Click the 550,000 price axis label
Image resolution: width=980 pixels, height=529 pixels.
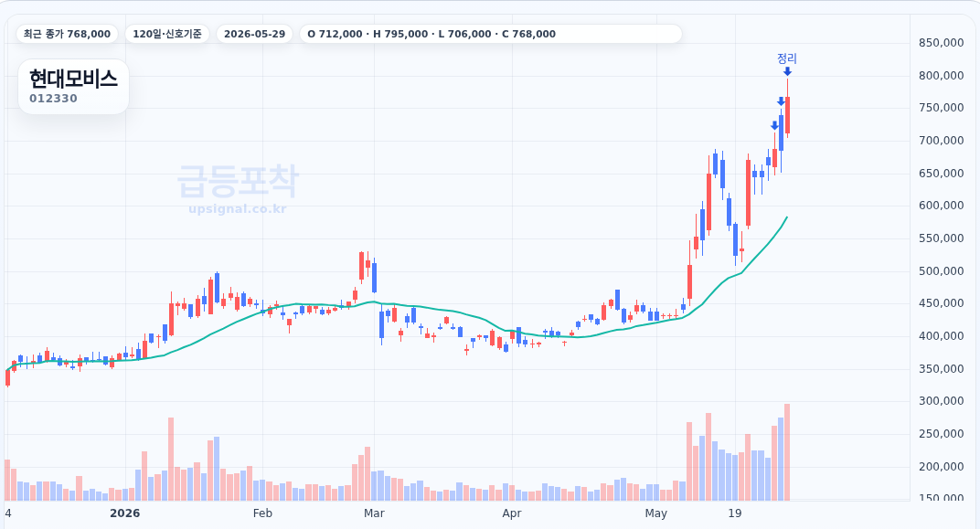[942, 238]
